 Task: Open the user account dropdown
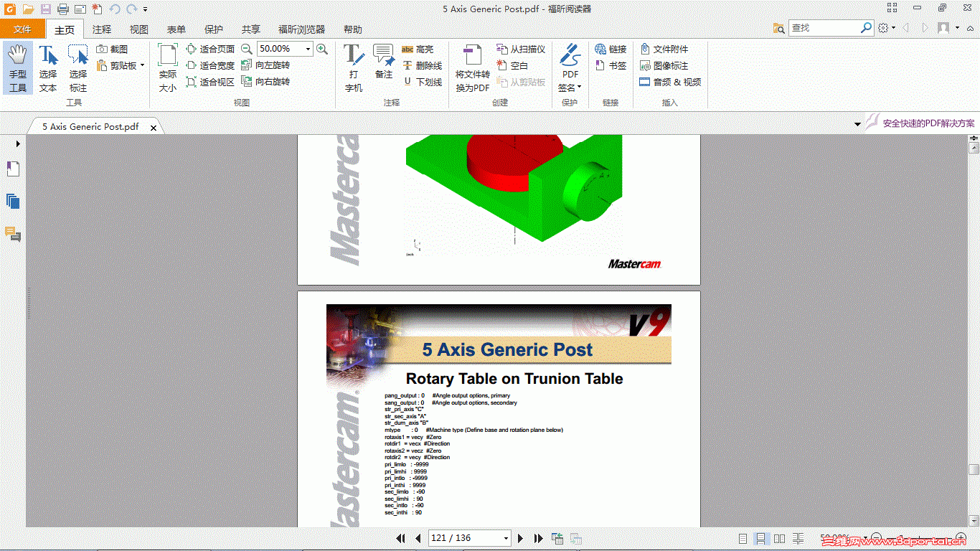(x=948, y=28)
